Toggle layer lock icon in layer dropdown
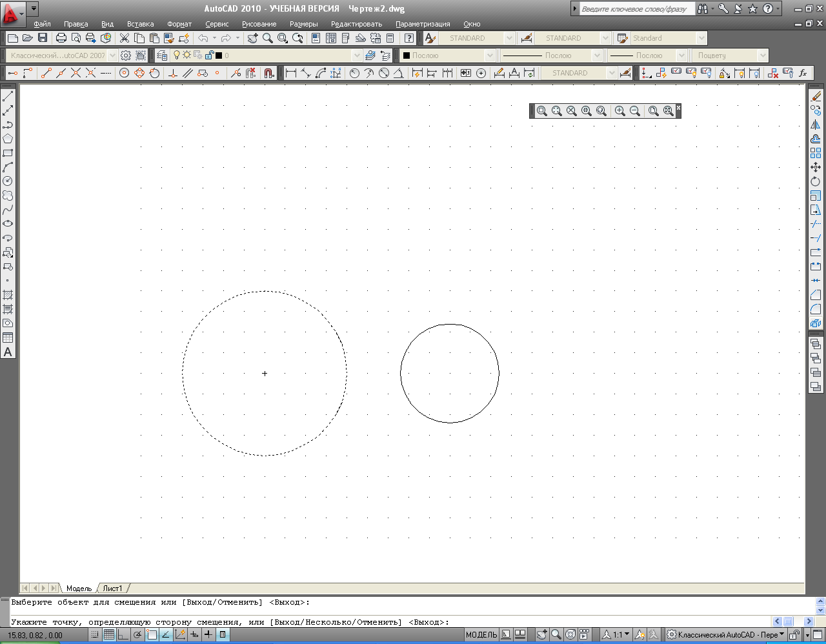826x644 pixels. 209,55
